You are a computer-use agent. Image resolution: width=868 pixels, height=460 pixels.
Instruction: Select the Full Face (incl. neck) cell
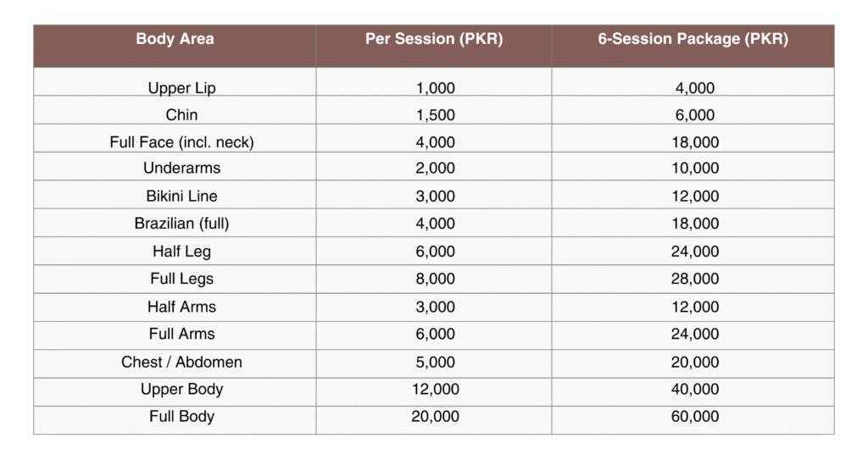(181, 142)
